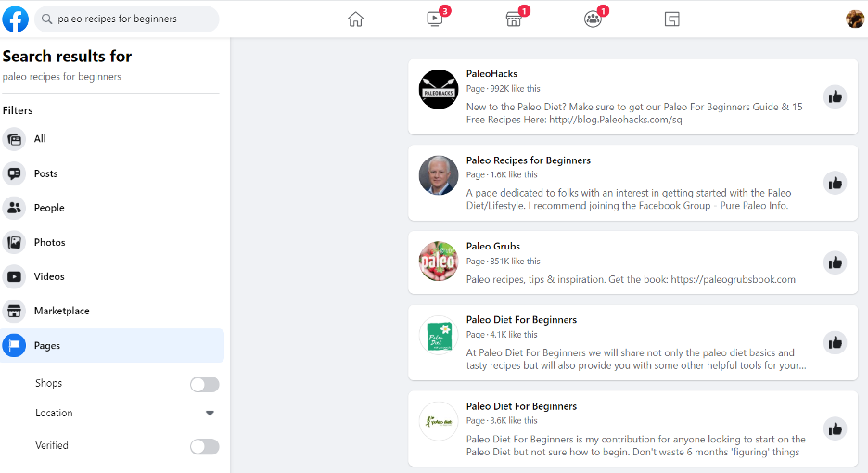This screenshot has width=868, height=473.
Task: Click the PaleoHacks logo thumbnail
Action: tap(439, 89)
